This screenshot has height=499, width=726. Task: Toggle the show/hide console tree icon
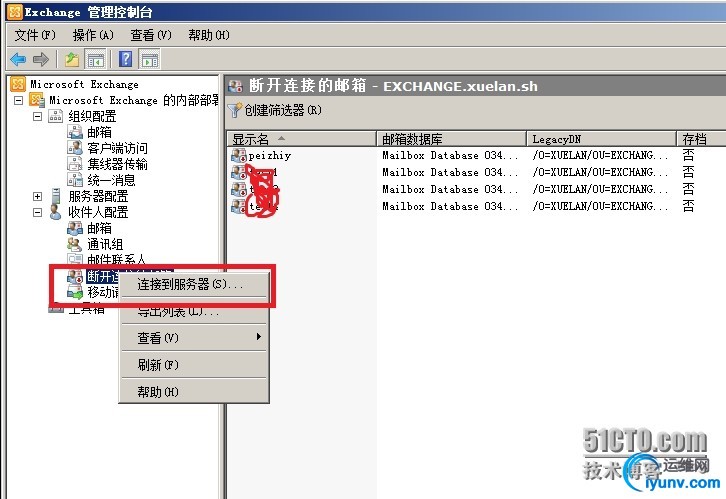point(95,60)
